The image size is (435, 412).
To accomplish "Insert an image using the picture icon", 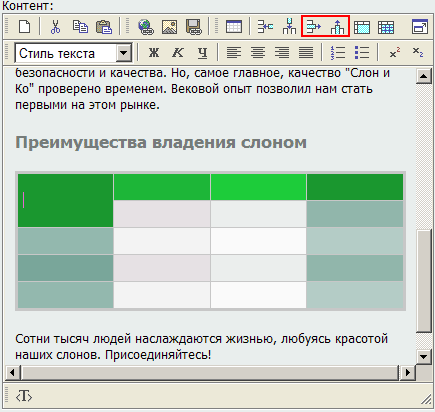I will pos(169,27).
